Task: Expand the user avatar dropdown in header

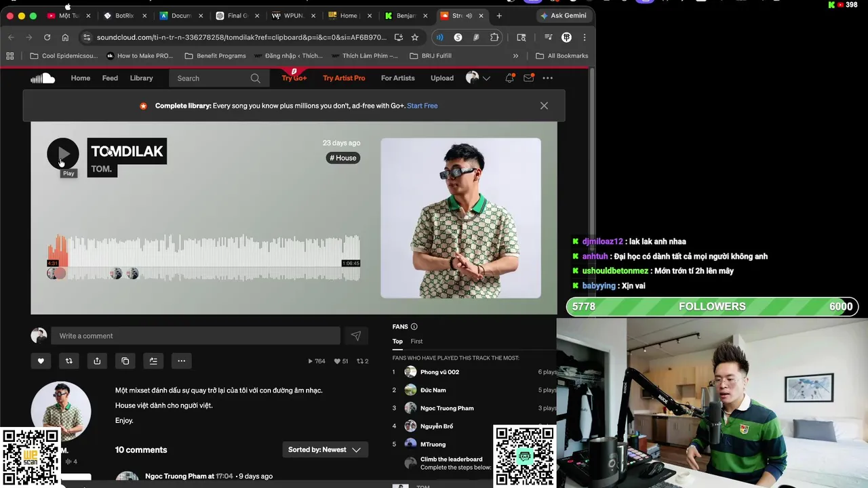Action: click(x=486, y=78)
